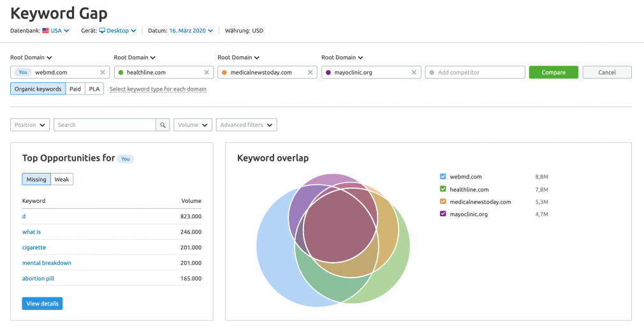Screen dimensions: 644x326
Task: Toggle the healthline.com legend checkbox
Action: point(443,189)
